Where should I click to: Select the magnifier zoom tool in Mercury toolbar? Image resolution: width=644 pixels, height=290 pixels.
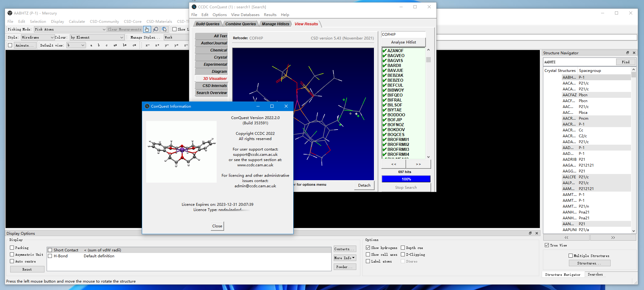pos(155,29)
